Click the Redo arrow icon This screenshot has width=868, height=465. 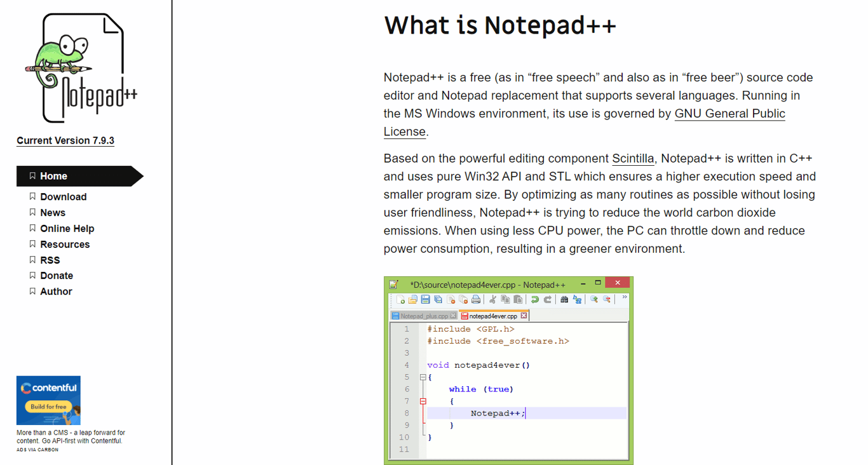click(548, 299)
